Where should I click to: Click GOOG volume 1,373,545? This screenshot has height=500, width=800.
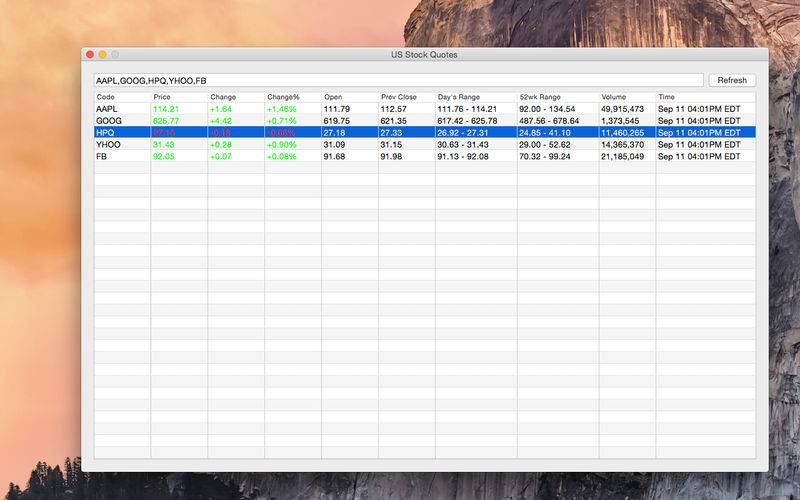[x=620, y=121]
